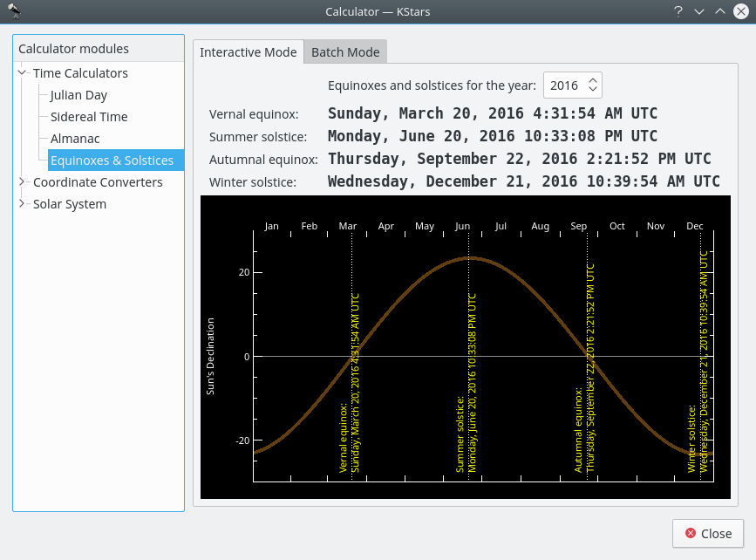Click the Calculator modules header
The image size is (756, 560).
point(74,49)
